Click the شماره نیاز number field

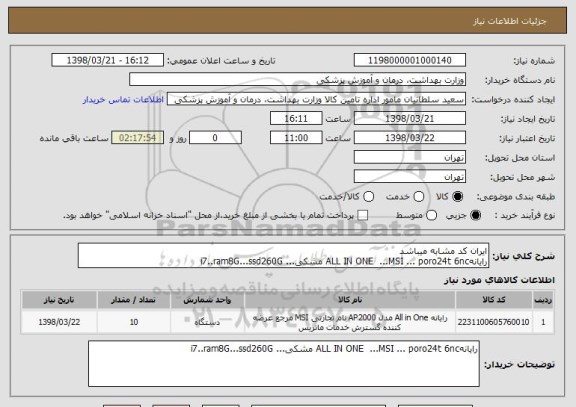[x=410, y=60]
